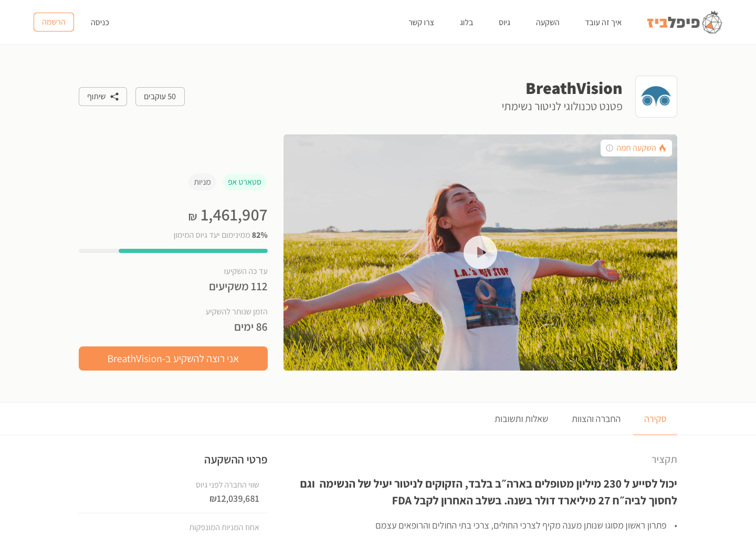Screen dimensions: 756x538
Task: Click the אני רוצה להשקיע ב-BreathVision button
Action: [173, 358]
